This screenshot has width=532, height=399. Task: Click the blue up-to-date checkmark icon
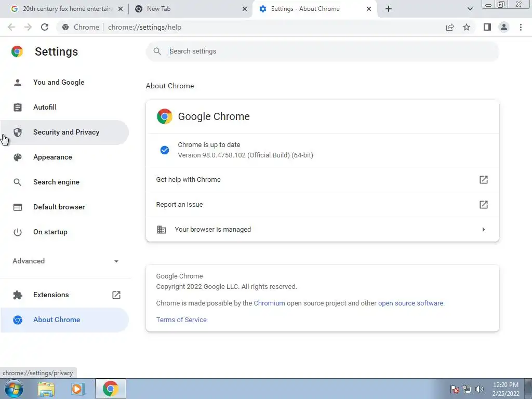(x=165, y=150)
